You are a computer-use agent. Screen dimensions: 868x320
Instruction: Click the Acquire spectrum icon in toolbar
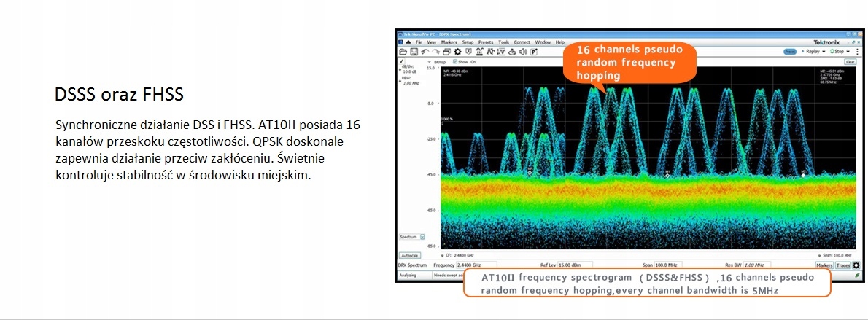tap(479, 52)
